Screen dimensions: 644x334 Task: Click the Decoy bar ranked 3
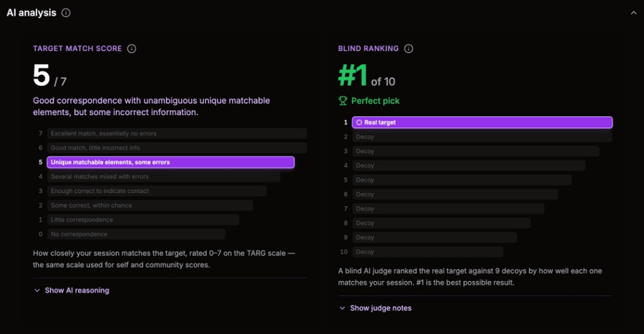tap(476, 151)
